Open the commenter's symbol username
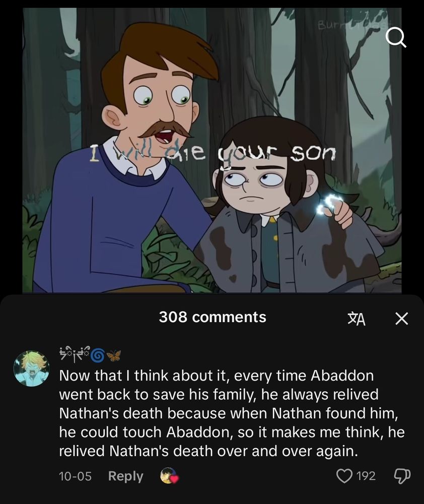 click(x=90, y=355)
